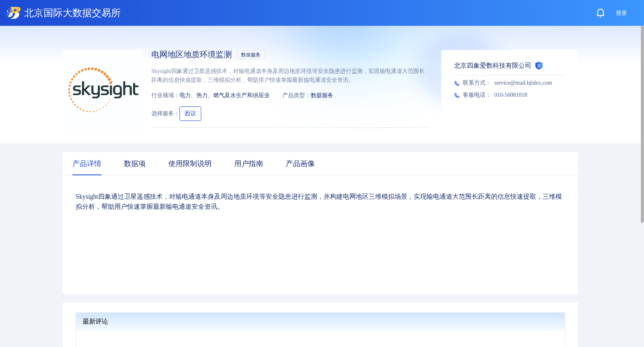Click the gray product summary under title
Screen dimensions: 644x347
pyautogui.click(x=288, y=75)
